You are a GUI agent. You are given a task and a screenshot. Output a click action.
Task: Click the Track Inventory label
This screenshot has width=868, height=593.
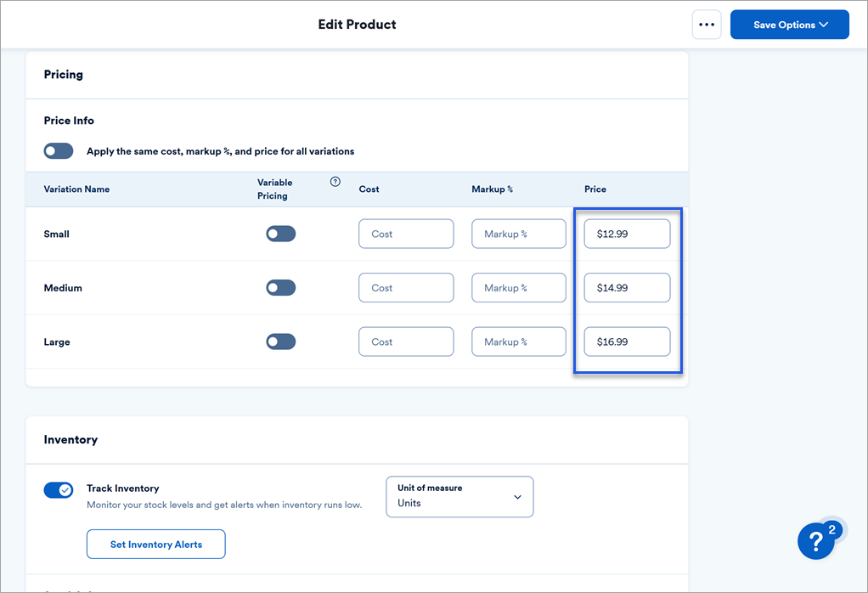(123, 489)
